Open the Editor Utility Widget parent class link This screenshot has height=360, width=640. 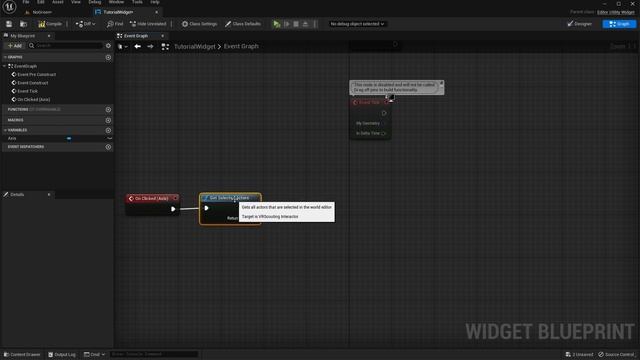tap(616, 12)
